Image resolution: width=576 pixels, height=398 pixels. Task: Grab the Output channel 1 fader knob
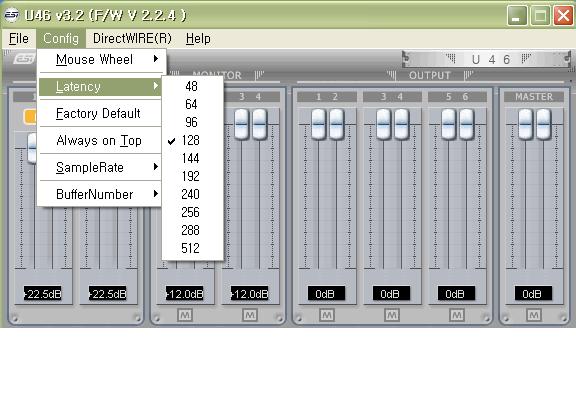[318, 124]
